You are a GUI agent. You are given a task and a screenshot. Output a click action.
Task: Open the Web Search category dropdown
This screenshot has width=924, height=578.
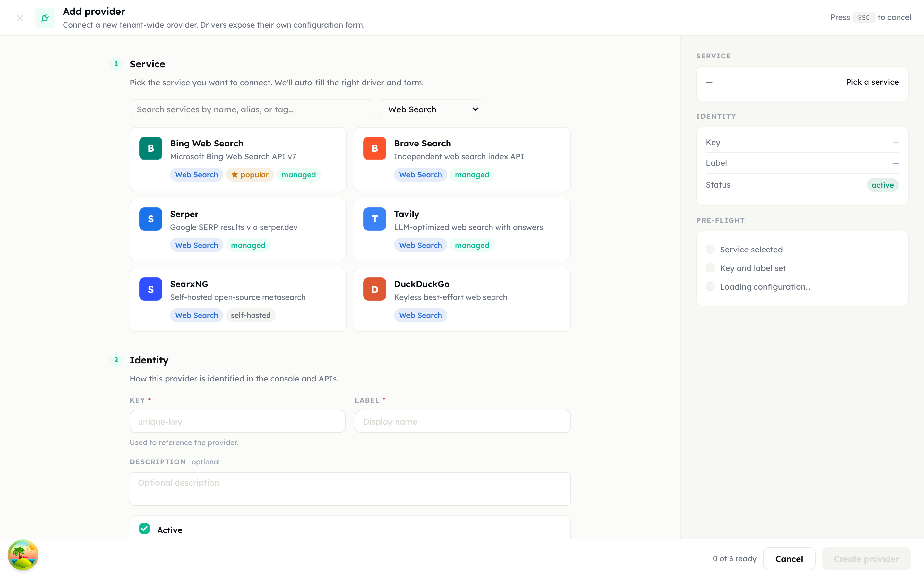pyautogui.click(x=430, y=109)
